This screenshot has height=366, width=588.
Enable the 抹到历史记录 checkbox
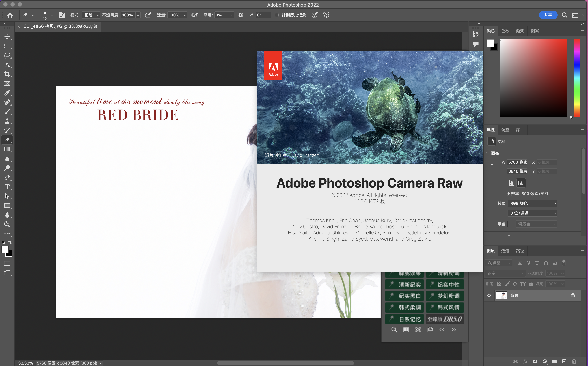277,15
